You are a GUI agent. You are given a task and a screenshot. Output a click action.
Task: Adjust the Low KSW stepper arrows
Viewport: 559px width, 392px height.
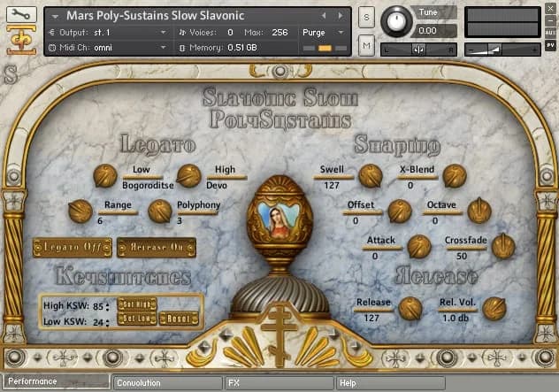[x=107, y=322]
